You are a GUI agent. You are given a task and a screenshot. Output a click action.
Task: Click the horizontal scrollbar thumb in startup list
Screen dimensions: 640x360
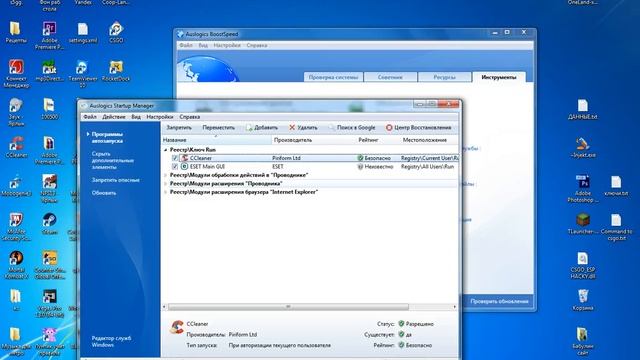click(288, 307)
